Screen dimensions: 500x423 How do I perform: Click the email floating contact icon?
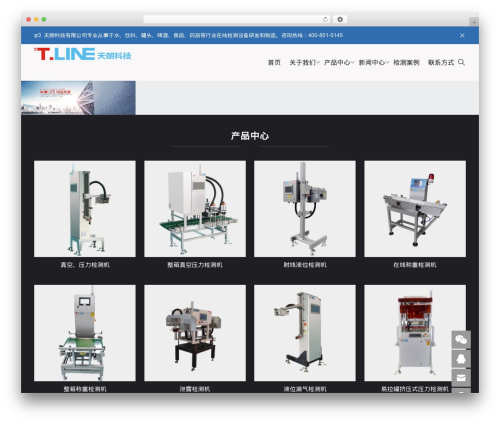pyautogui.click(x=461, y=378)
